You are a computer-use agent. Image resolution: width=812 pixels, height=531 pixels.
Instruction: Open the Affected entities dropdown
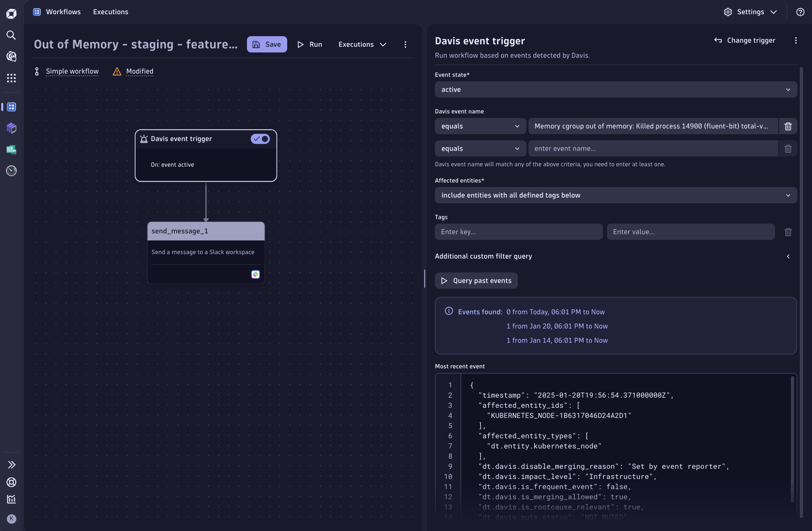tap(616, 195)
